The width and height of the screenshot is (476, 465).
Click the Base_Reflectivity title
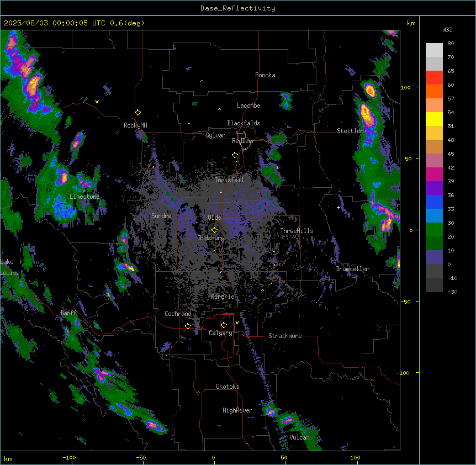pyautogui.click(x=238, y=8)
